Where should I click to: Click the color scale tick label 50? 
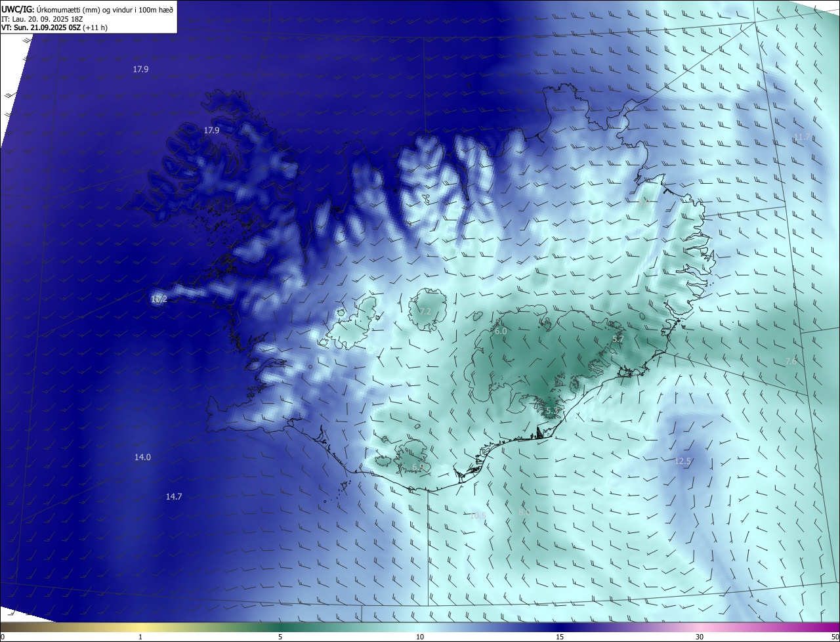click(835, 637)
